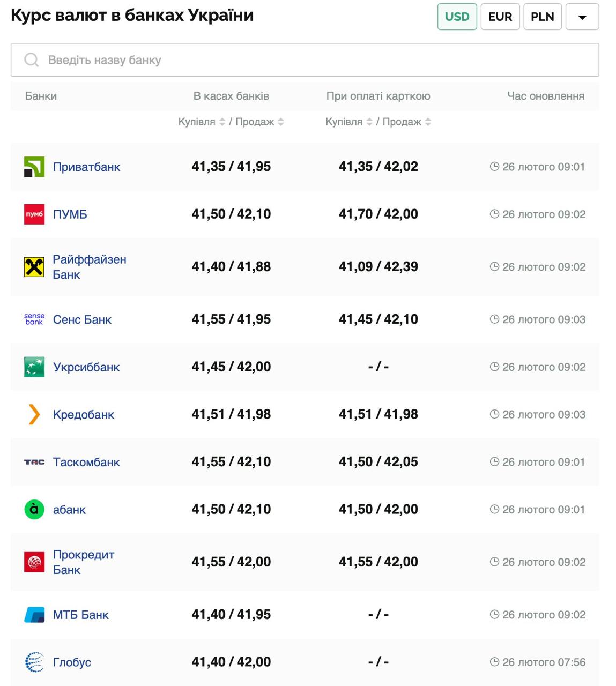Click the green Укрсиббанк logo icon
Image resolution: width=616 pixels, height=686 pixels.
tap(34, 367)
